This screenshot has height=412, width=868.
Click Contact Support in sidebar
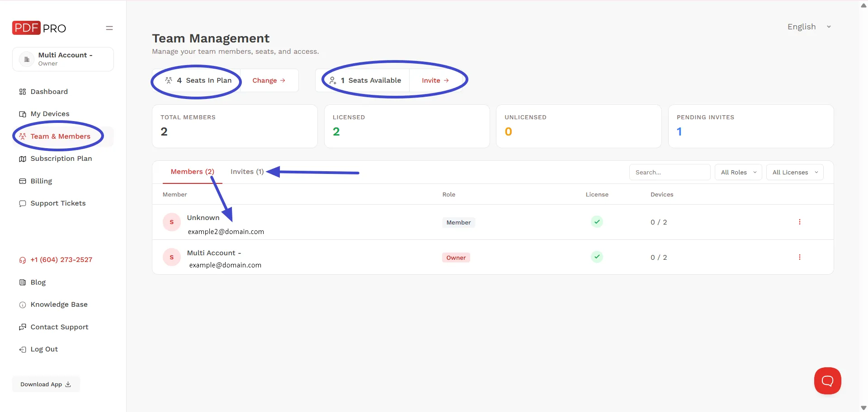[54, 327]
